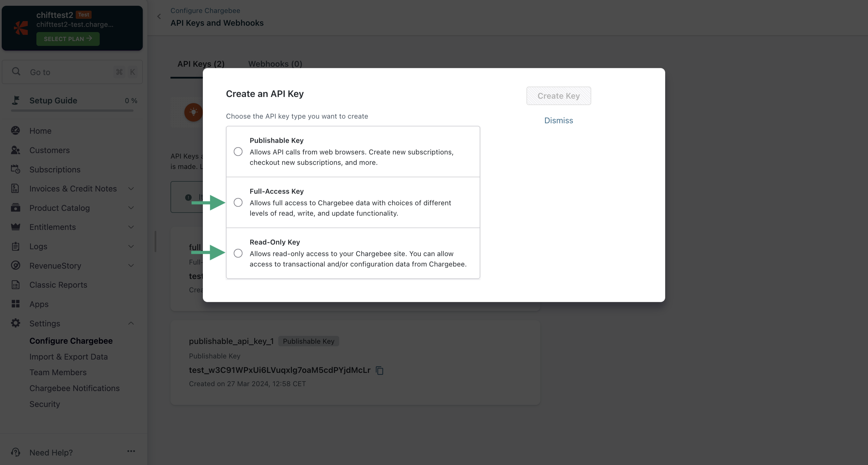The width and height of the screenshot is (868, 465).
Task: Expand Invoices & Credit Notes menu
Action: pos(131,189)
